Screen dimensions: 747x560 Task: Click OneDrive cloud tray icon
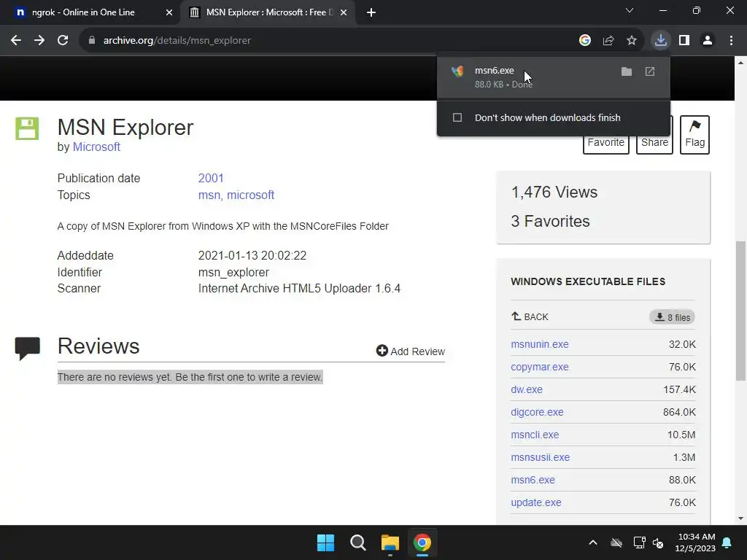pyautogui.click(x=616, y=542)
